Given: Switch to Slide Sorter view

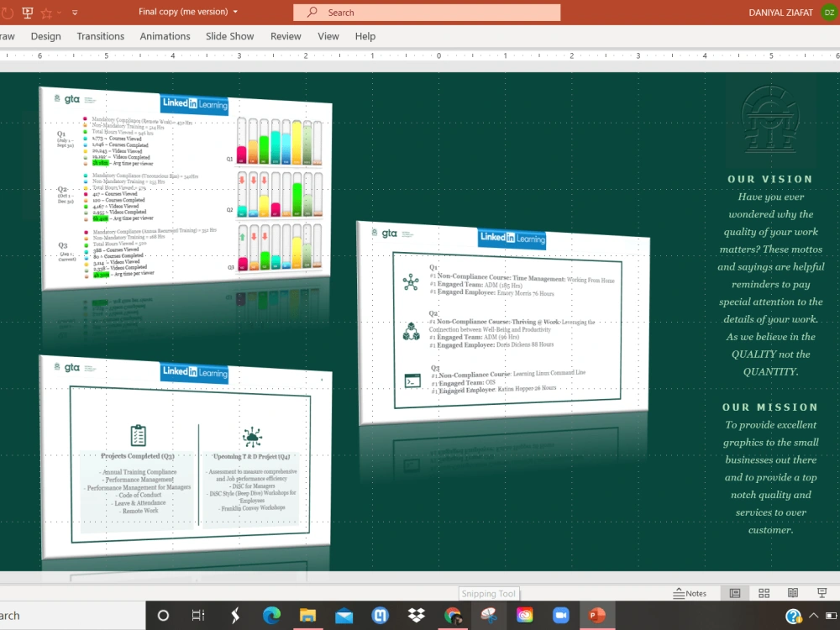Looking at the screenshot, I should point(764,593).
